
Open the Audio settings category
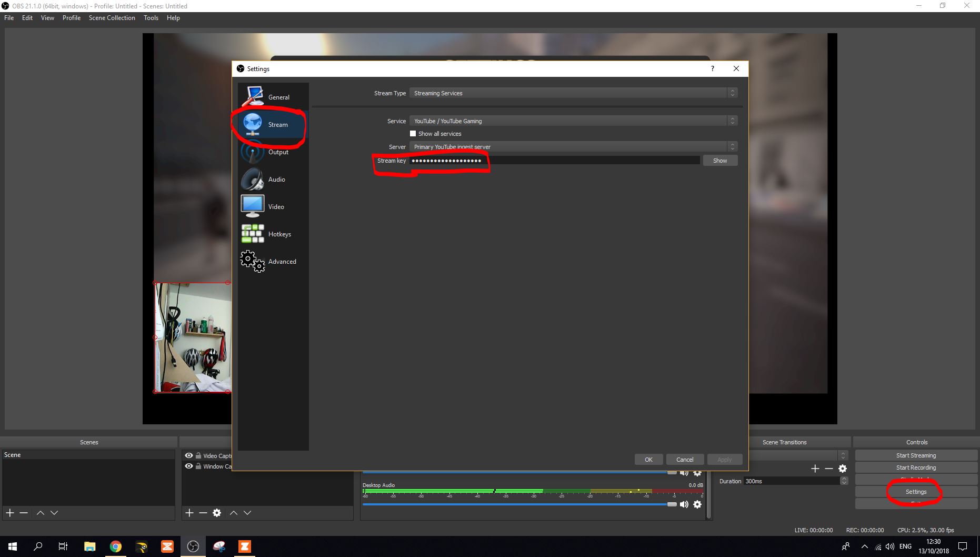[273, 179]
